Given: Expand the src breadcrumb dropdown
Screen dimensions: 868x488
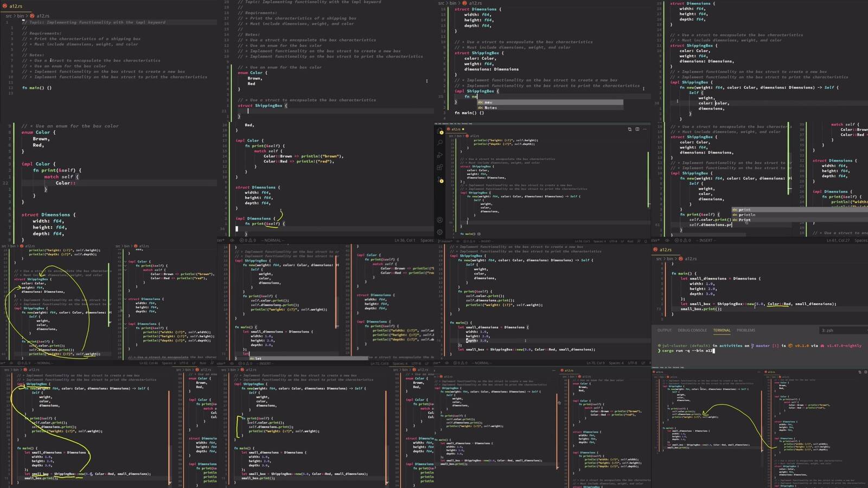Looking at the screenshot, I should click(x=450, y=136).
